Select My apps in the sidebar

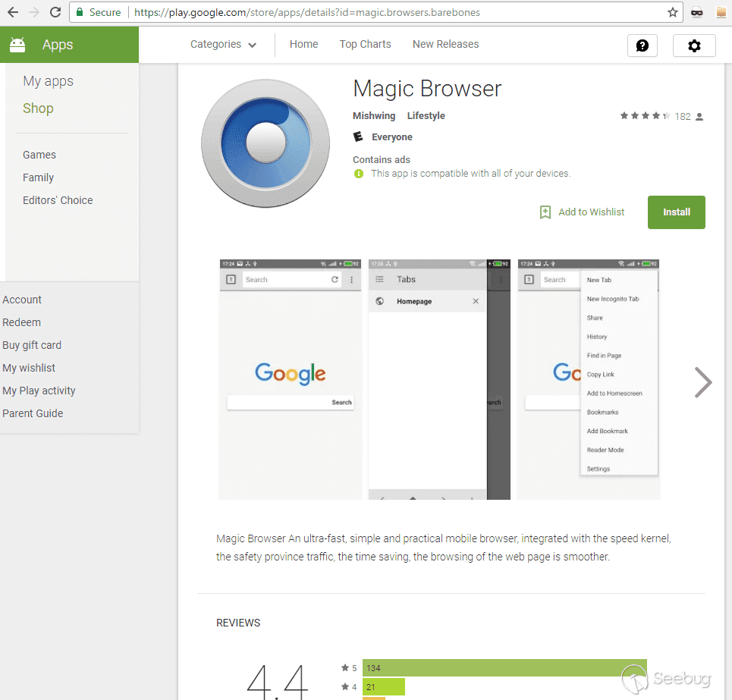pyautogui.click(x=48, y=81)
